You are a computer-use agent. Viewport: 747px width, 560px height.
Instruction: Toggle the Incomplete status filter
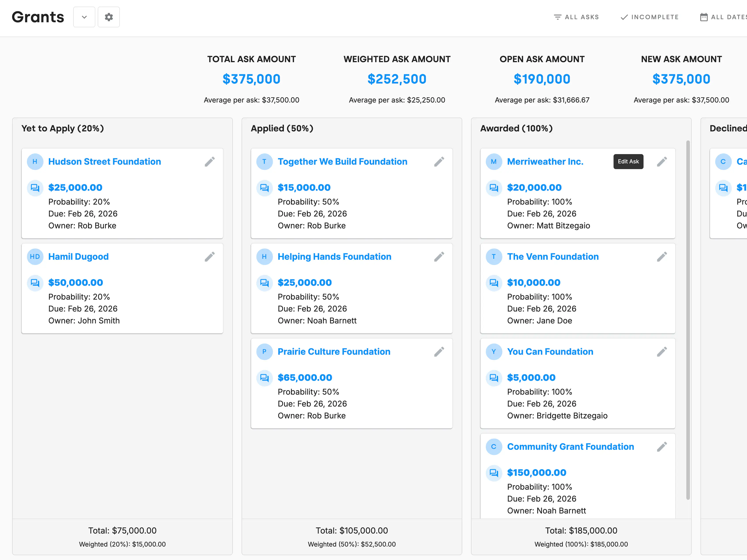649,17
